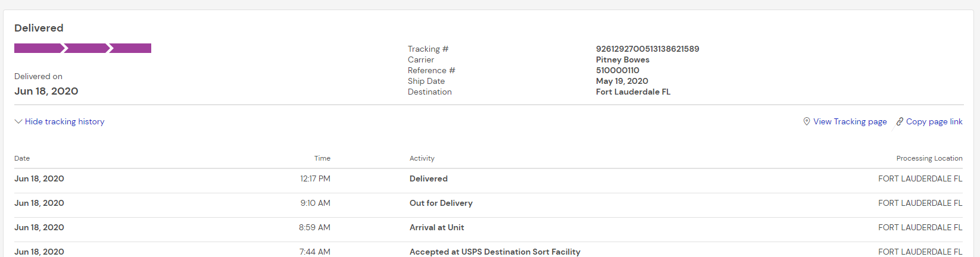This screenshot has height=257, width=980.
Task: Click the Activity column header
Action: 422,158
